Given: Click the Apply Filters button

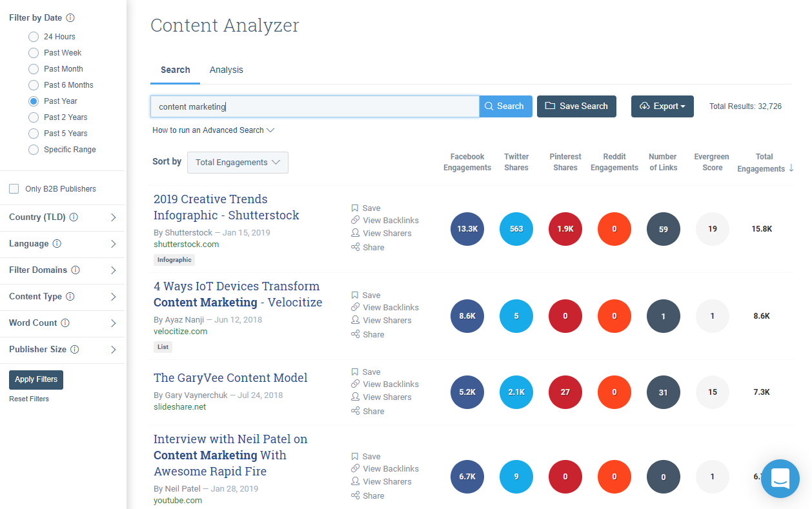Looking at the screenshot, I should tap(36, 379).
